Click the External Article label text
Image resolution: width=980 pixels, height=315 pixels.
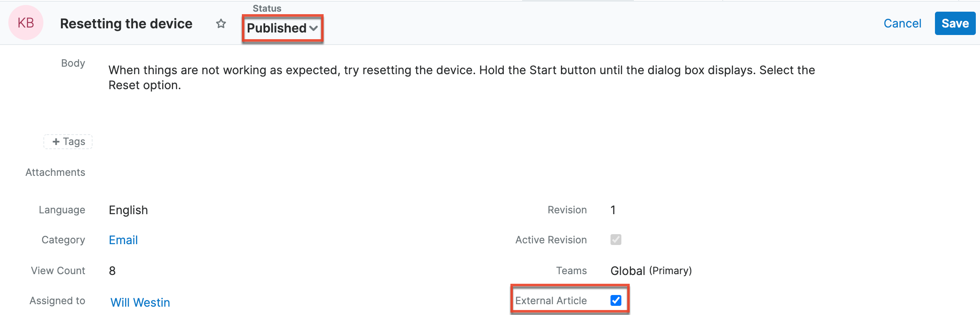551,300
